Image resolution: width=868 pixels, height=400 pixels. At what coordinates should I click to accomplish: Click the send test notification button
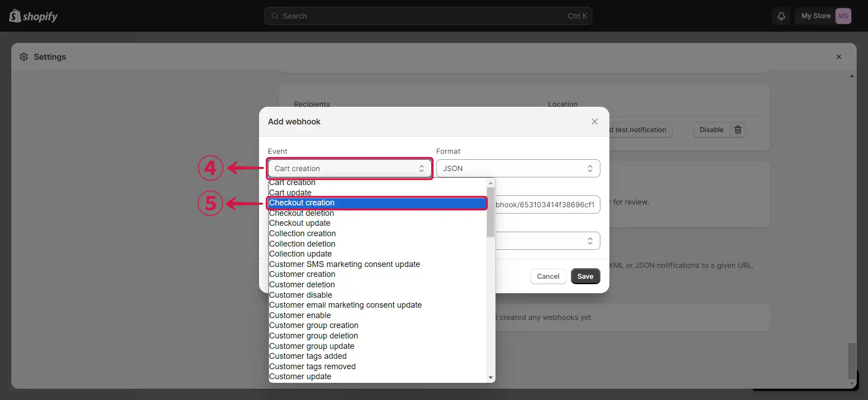pyautogui.click(x=641, y=129)
